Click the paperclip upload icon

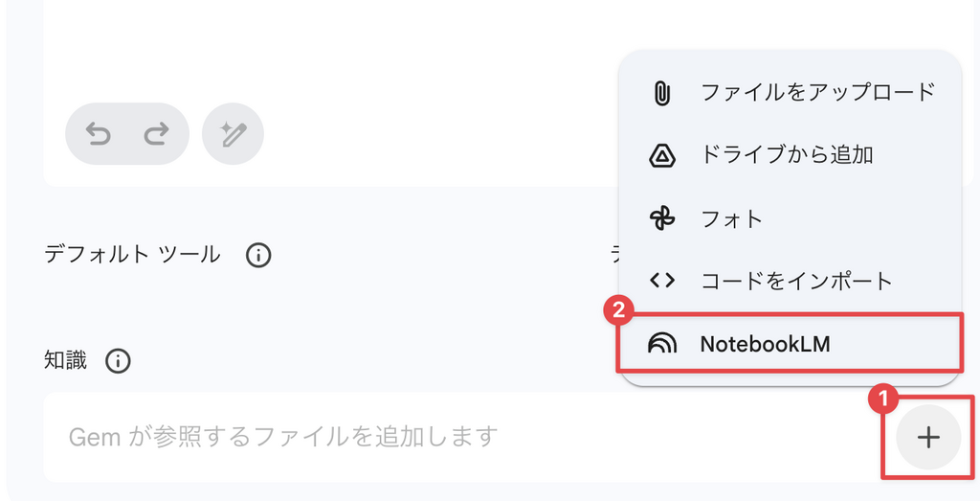(x=661, y=93)
